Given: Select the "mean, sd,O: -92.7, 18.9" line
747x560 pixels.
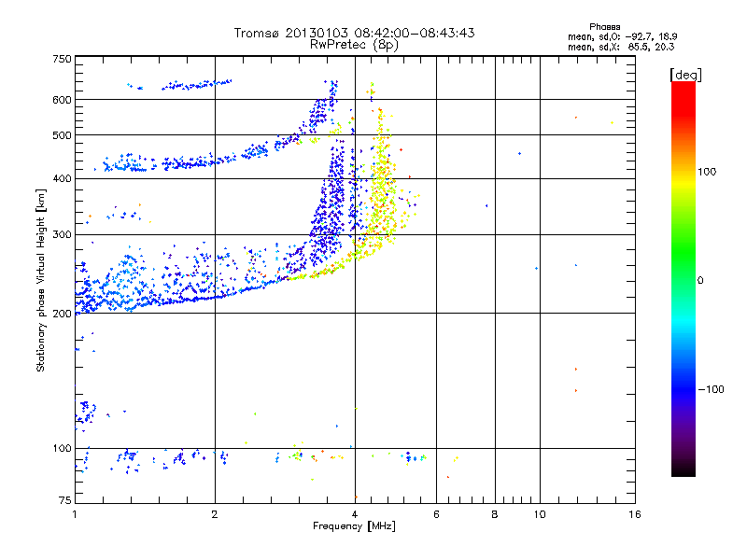Looking at the screenshot, I should (622, 36).
